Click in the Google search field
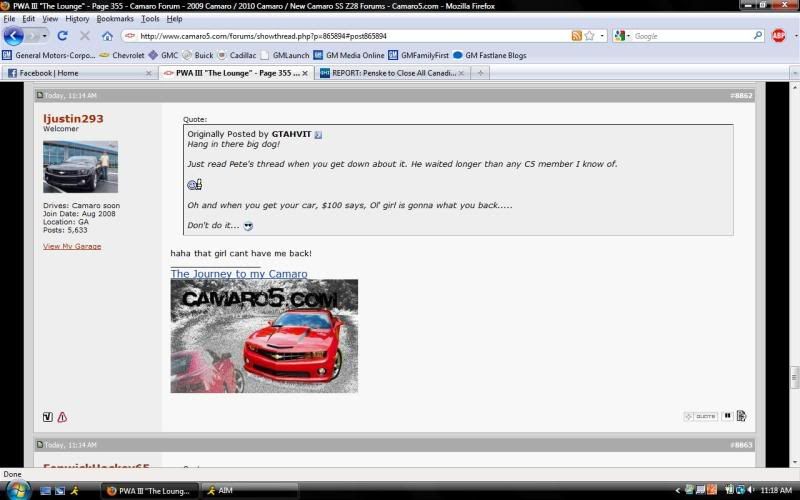The image size is (800, 500). [x=690, y=36]
